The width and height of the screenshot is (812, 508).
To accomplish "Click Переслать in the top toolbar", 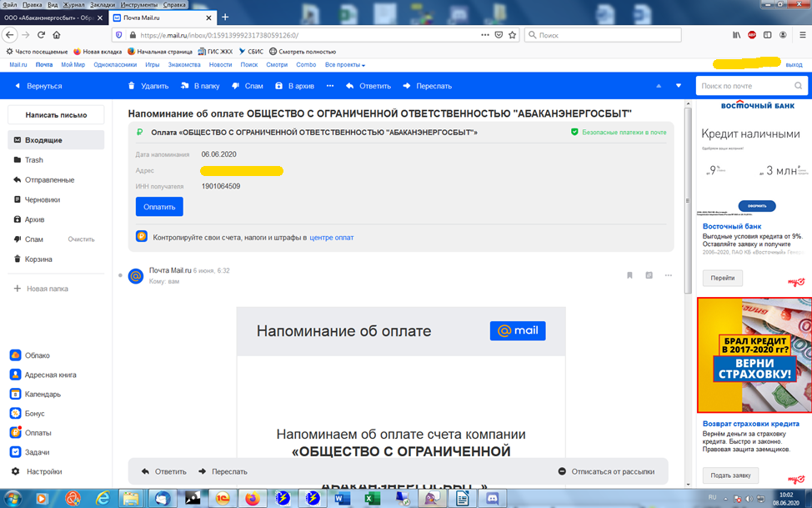I will (427, 86).
